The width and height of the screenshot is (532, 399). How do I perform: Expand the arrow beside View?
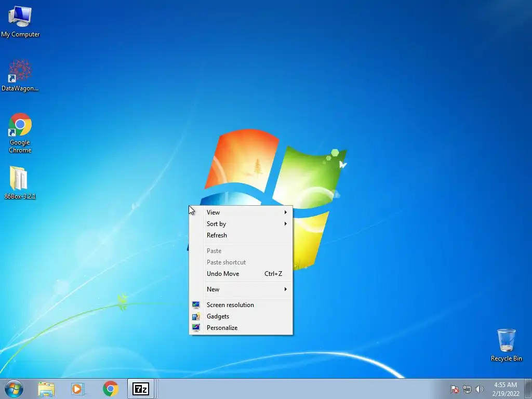pos(286,212)
